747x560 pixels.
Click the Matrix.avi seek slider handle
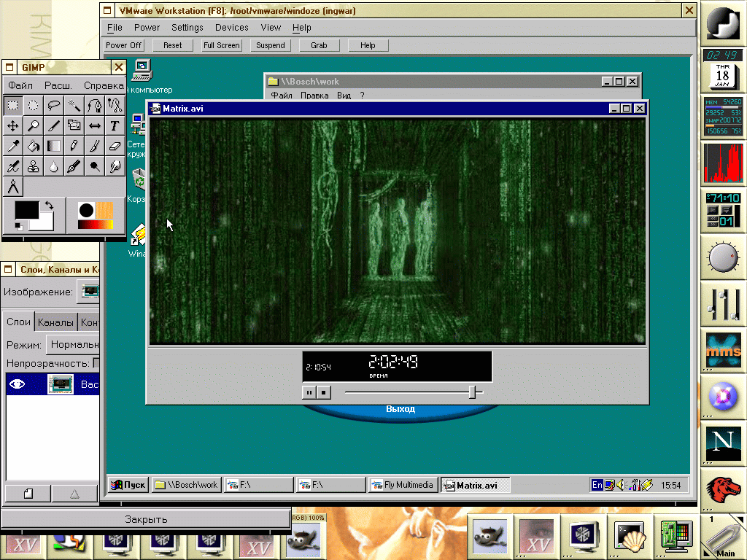pos(472,392)
